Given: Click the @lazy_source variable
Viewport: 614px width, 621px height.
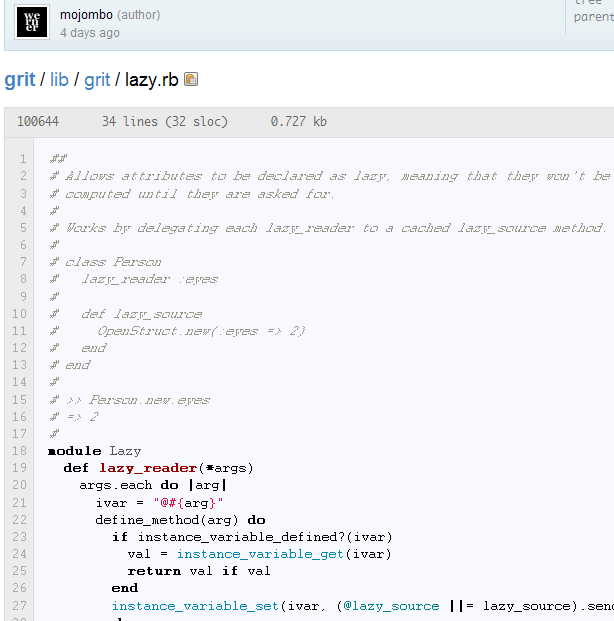Looking at the screenshot, I should (x=391, y=606).
